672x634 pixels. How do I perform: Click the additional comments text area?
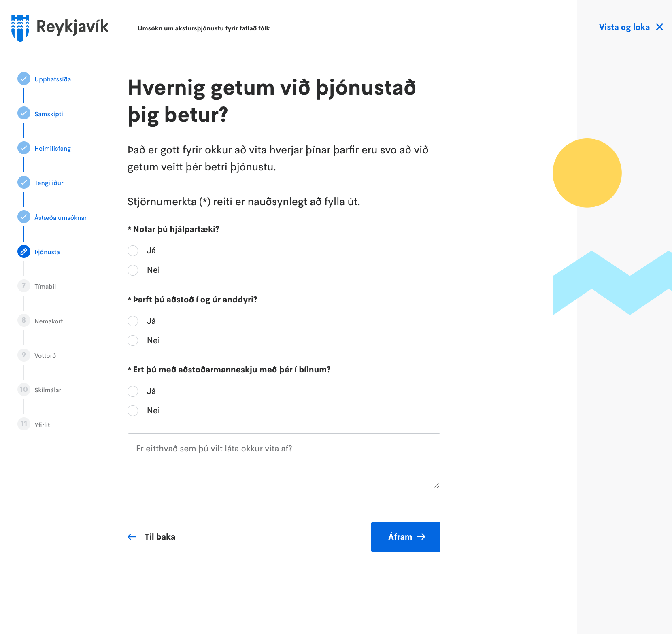click(283, 461)
